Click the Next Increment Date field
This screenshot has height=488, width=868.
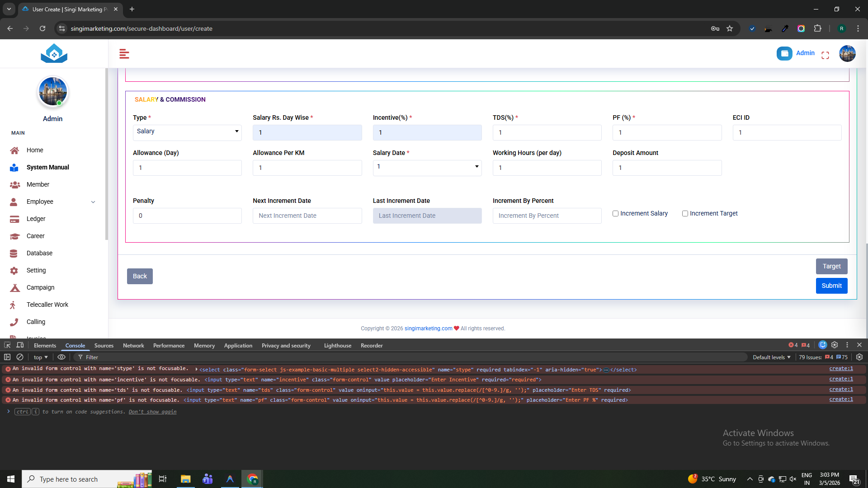[307, 216]
